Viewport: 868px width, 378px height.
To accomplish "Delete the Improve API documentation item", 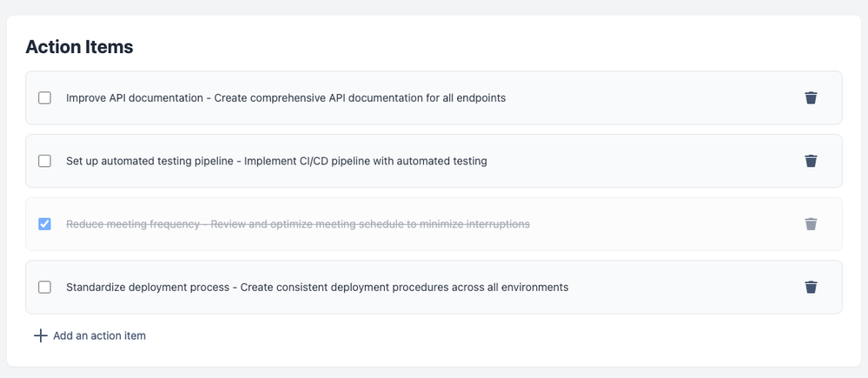I will pos(811,98).
